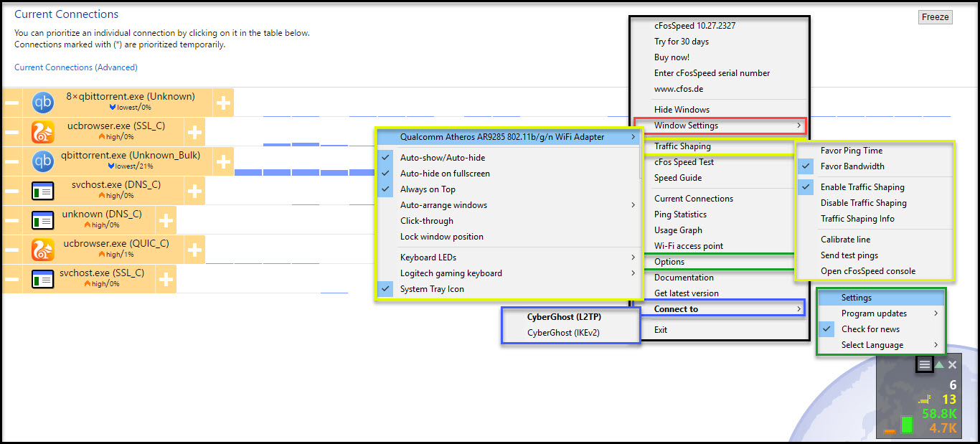The height and width of the screenshot is (444, 980).
Task: Lower priority of ucbrowser.exe (SSL_C) with minus
Action: tap(12, 132)
